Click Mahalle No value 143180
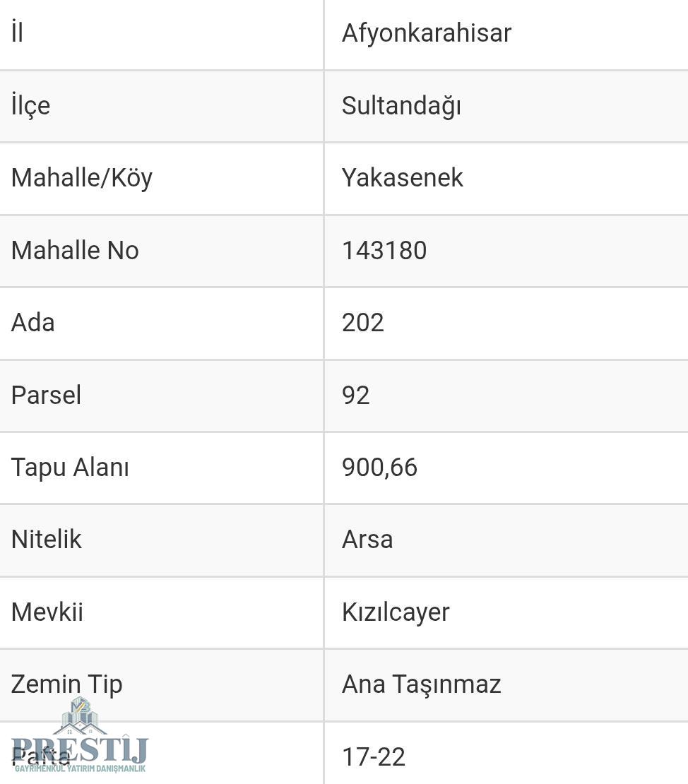 384,251
